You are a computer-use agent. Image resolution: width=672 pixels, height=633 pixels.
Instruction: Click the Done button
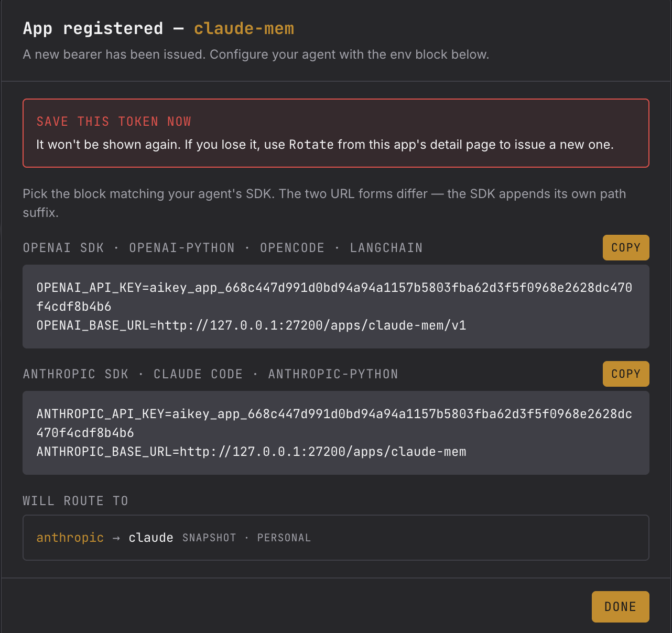coord(621,607)
